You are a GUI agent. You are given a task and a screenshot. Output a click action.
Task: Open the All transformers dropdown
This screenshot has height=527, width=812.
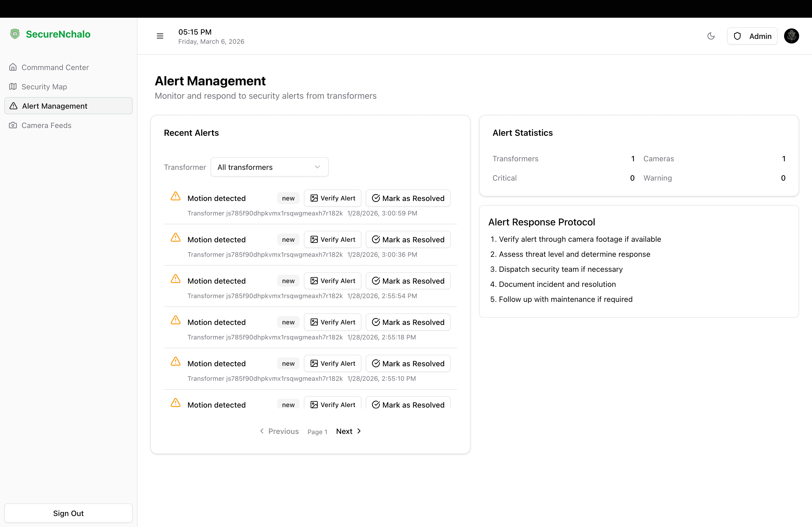tap(269, 167)
